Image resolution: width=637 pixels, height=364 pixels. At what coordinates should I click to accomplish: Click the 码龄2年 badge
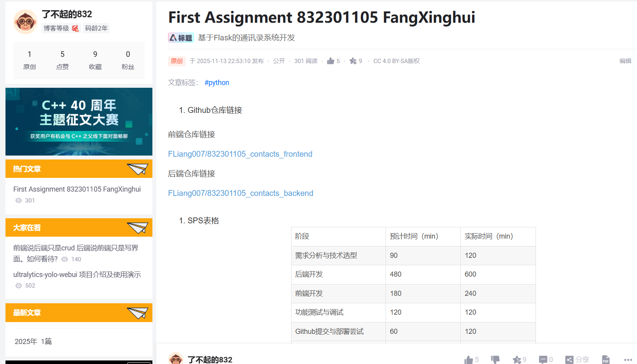coord(96,28)
